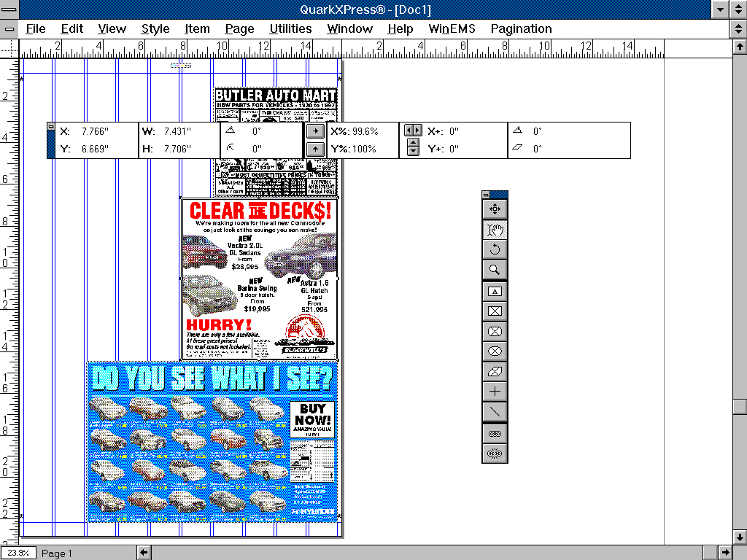Click the ruler origin box at top-left
The image size is (747, 560).
9,49
